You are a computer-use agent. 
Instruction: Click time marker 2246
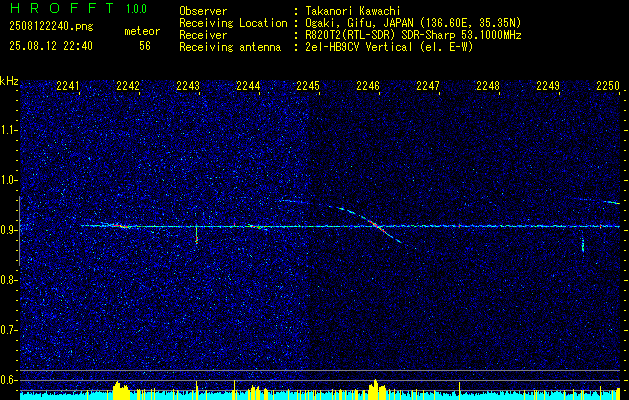click(368, 85)
